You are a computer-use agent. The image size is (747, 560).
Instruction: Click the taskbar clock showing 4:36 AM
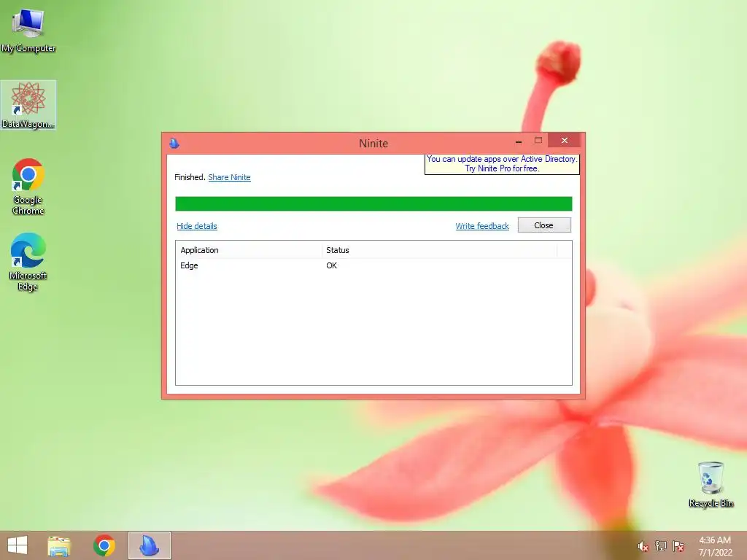click(x=715, y=546)
